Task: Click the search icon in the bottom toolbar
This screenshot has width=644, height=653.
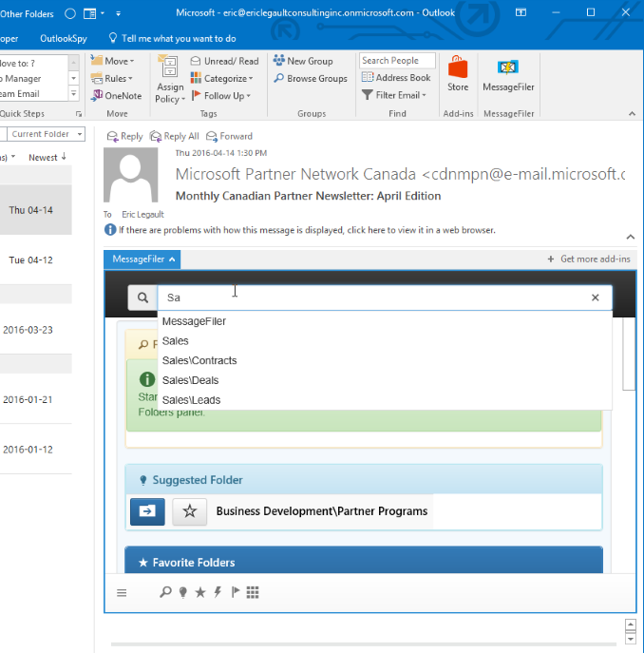Action: [x=165, y=592]
